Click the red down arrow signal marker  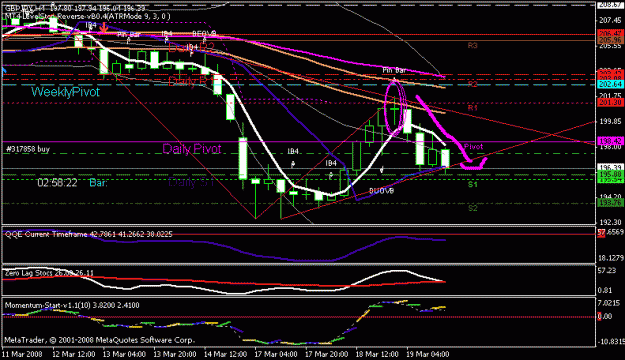point(104,28)
